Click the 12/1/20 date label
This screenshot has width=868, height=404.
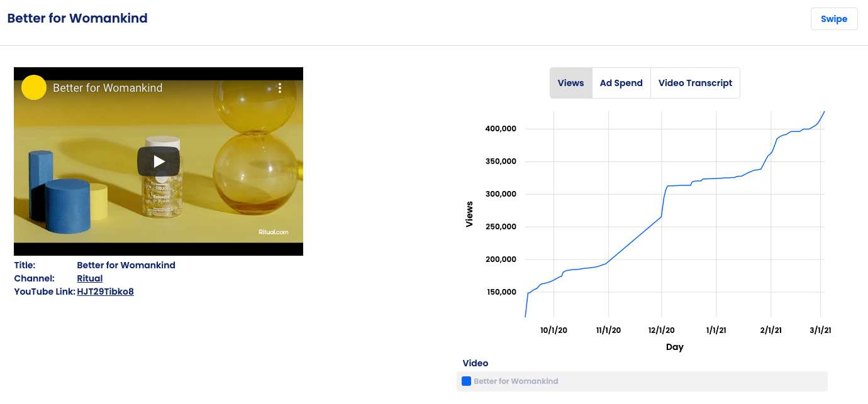(x=662, y=330)
